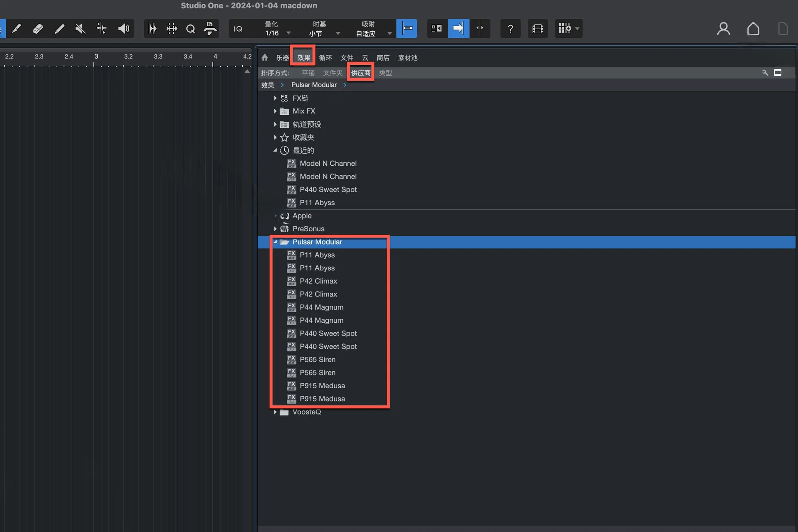
Task: Click the browser home icon
Action: coord(265,58)
